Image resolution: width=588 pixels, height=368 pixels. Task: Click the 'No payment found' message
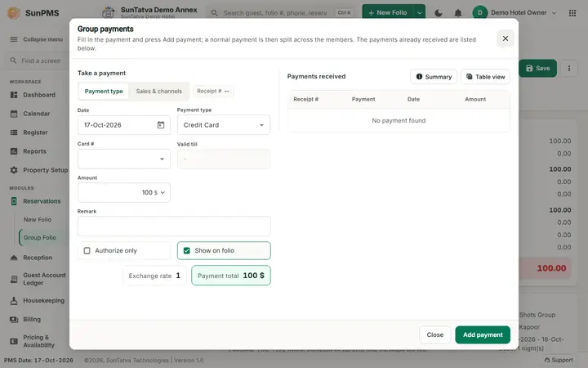click(x=399, y=120)
